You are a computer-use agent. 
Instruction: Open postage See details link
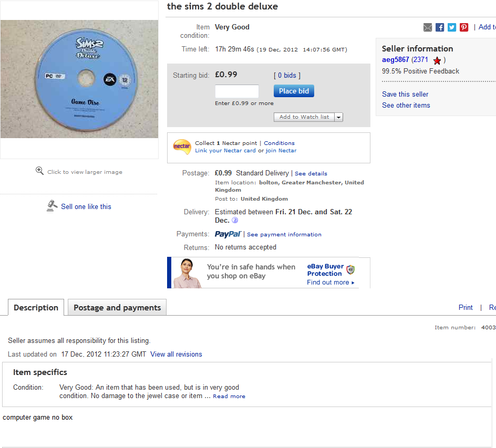[311, 173]
